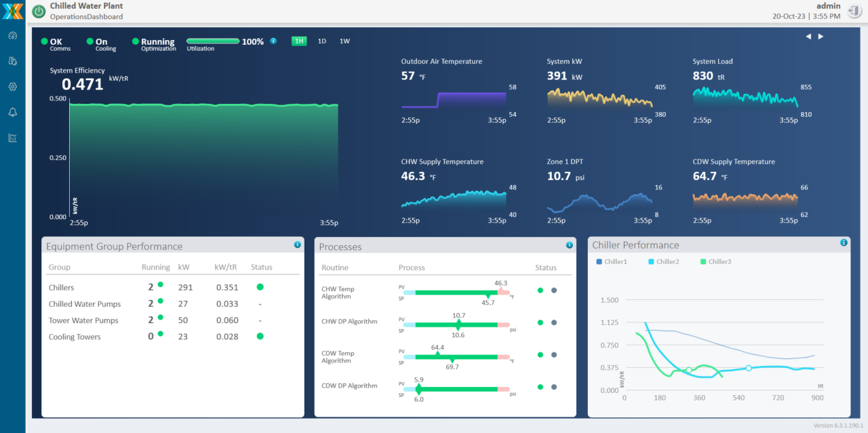Switch to the 1D time range

(322, 41)
